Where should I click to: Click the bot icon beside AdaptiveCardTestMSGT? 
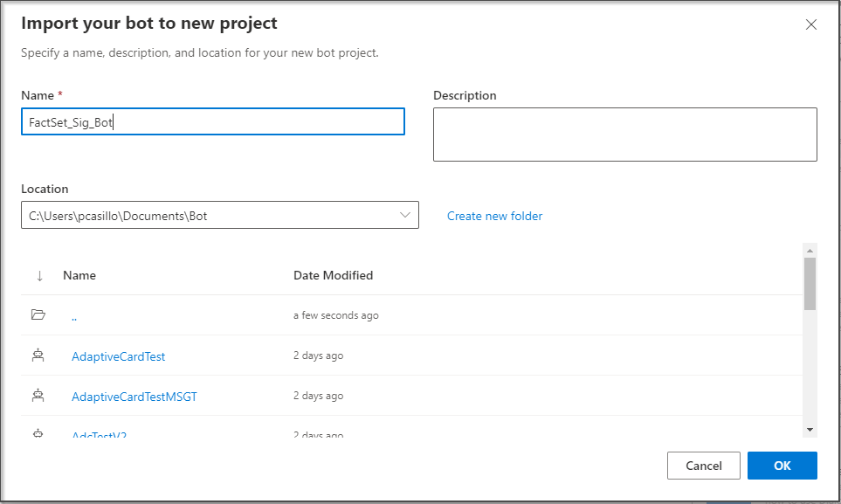[38, 396]
